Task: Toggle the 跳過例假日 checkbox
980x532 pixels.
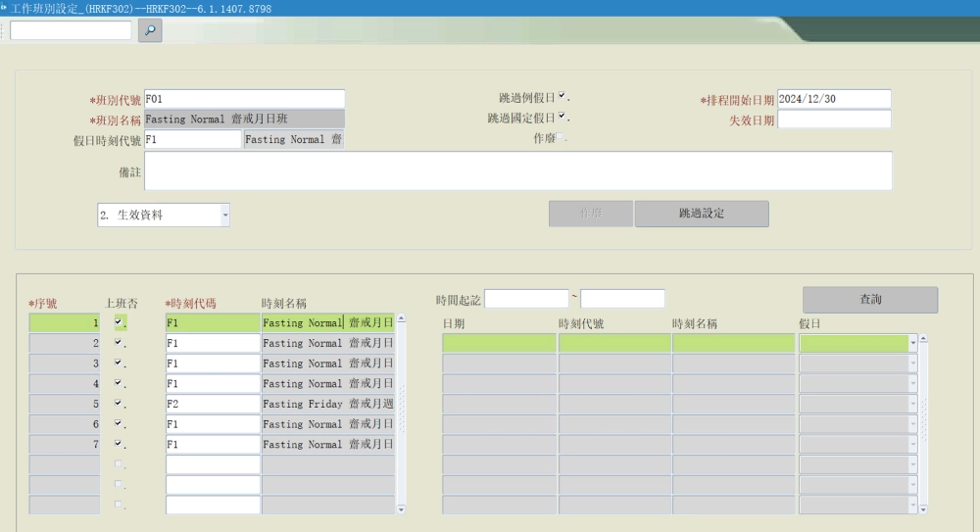Action: [x=562, y=97]
